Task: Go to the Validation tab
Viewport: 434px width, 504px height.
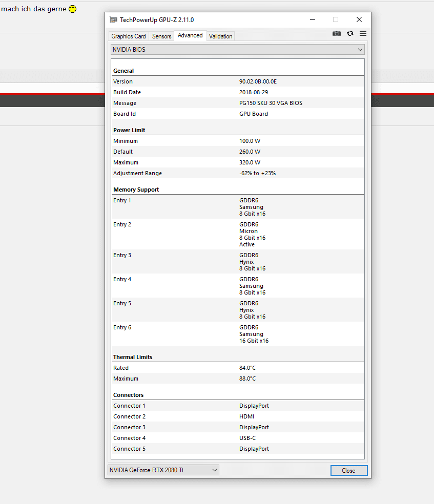Action: [x=220, y=36]
